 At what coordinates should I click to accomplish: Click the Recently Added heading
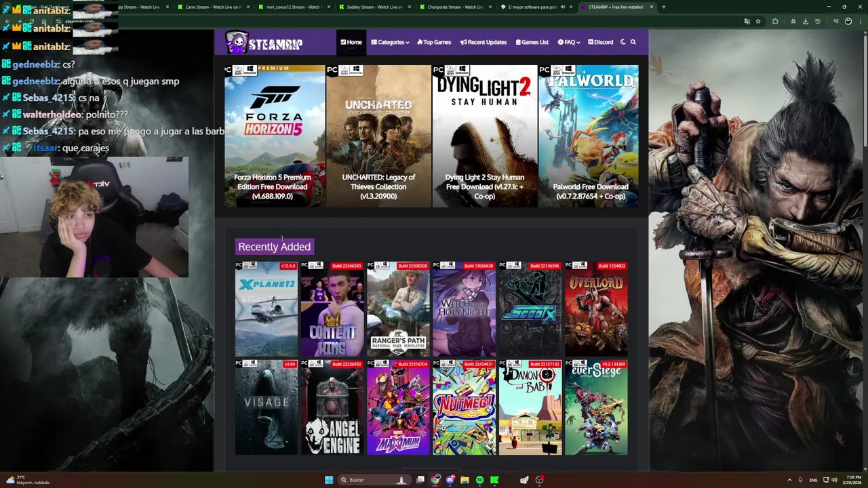point(274,247)
